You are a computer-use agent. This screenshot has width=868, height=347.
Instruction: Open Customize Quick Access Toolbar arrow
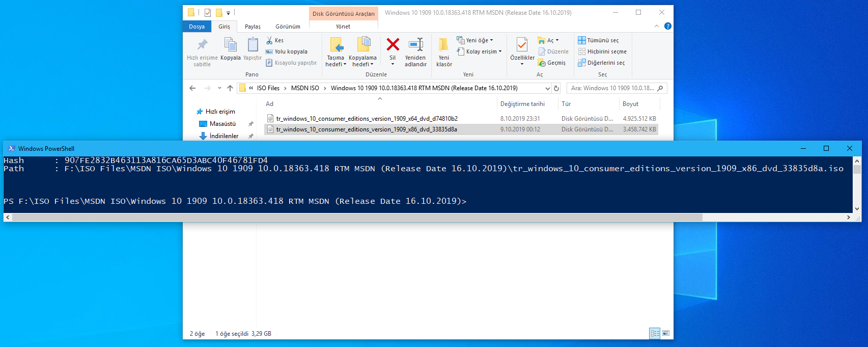pos(228,13)
